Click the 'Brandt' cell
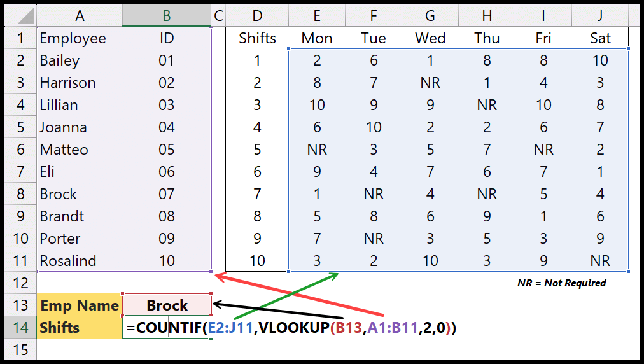644x364 pixels. tap(80, 216)
